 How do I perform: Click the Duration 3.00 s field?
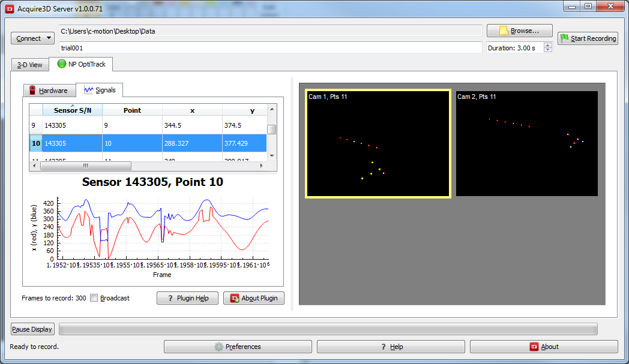point(515,48)
